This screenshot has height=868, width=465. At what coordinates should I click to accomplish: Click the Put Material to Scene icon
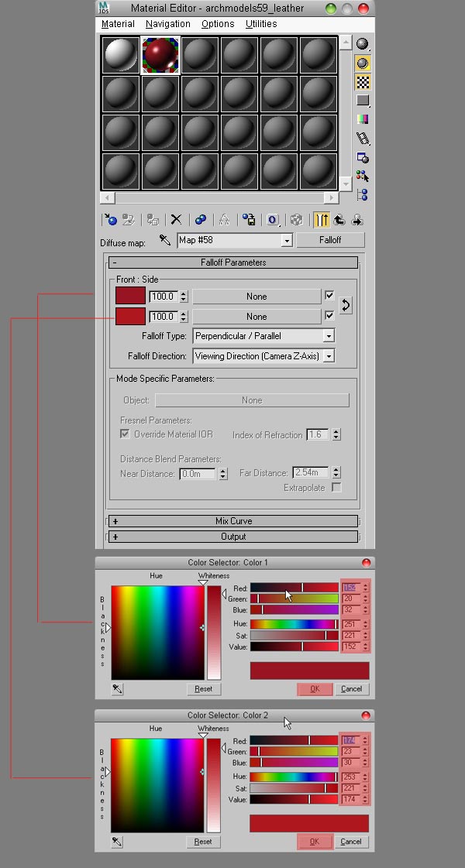(129, 220)
